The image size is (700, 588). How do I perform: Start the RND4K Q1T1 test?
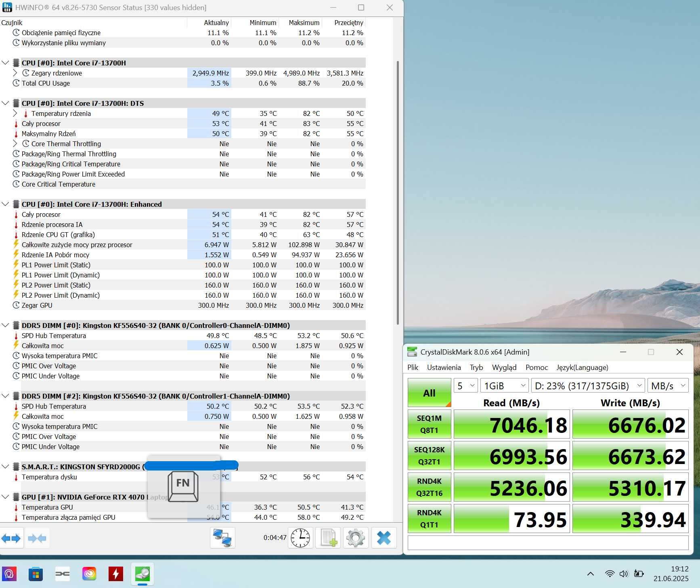tap(429, 519)
